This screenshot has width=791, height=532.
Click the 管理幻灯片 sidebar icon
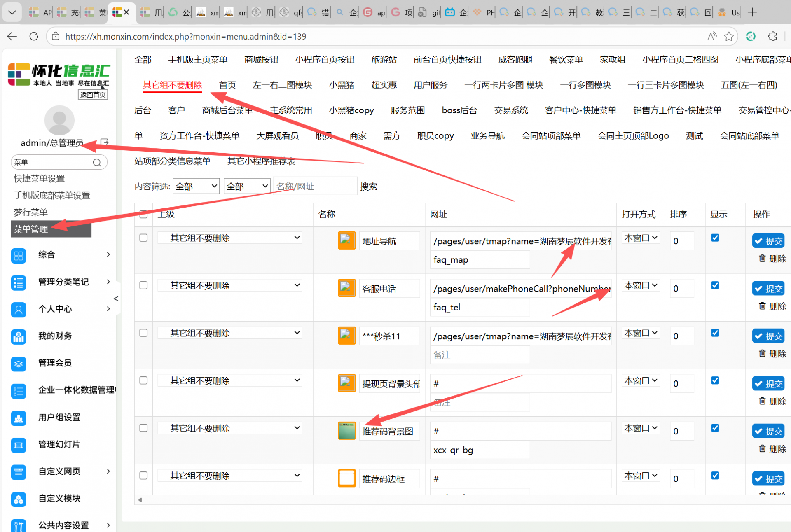[x=19, y=445]
